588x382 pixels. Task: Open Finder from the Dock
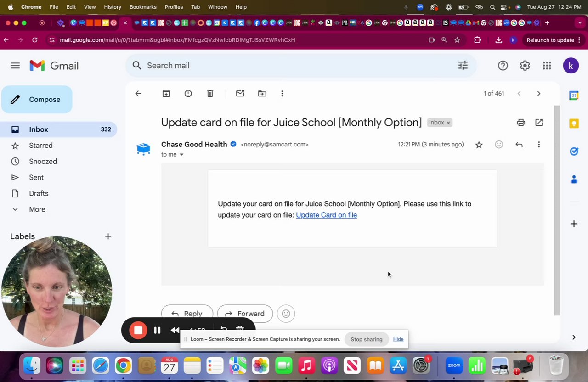(32, 365)
